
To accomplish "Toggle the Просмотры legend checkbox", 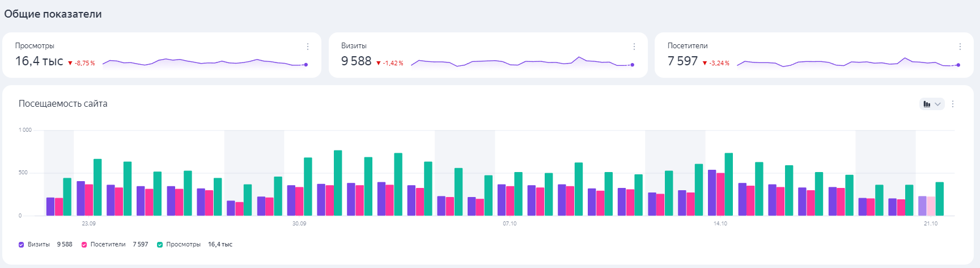I will [160, 245].
